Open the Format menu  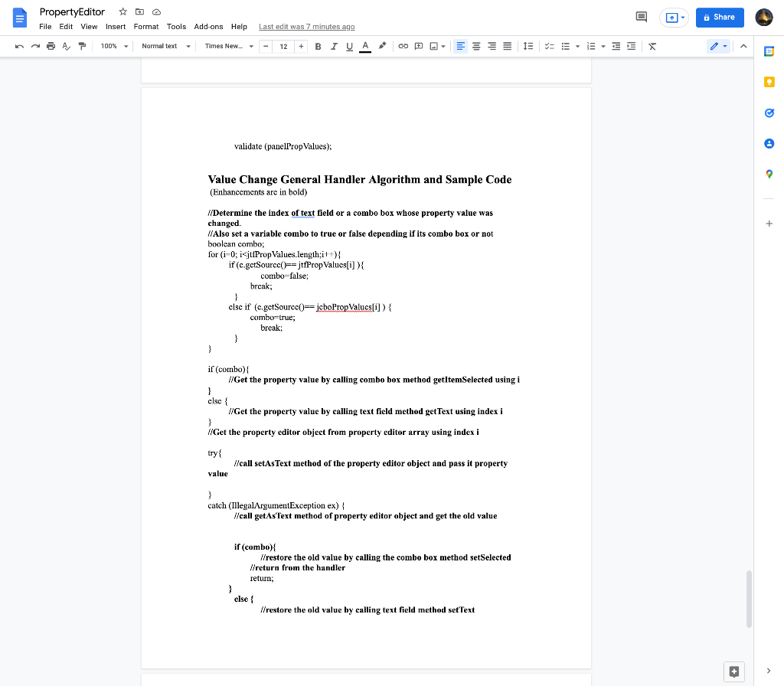click(145, 26)
